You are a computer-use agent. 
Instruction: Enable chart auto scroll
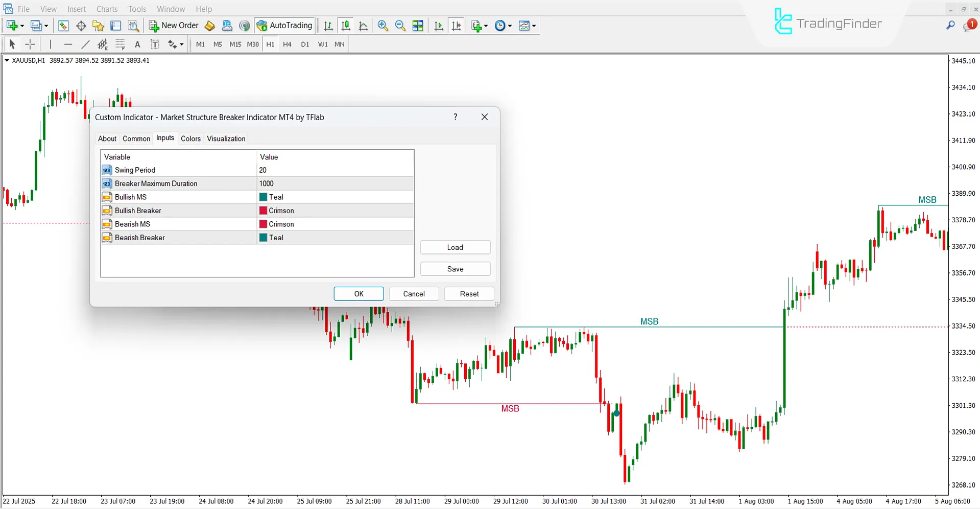tap(438, 26)
